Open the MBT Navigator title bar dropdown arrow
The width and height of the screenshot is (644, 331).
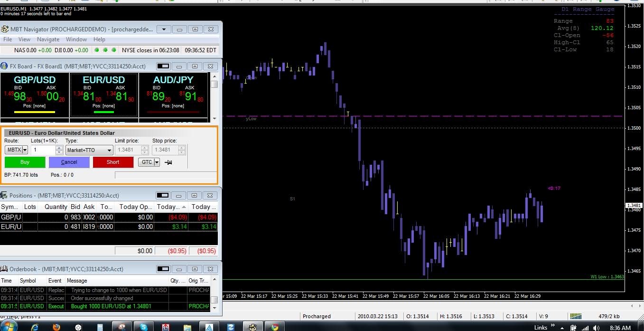tap(164, 29)
